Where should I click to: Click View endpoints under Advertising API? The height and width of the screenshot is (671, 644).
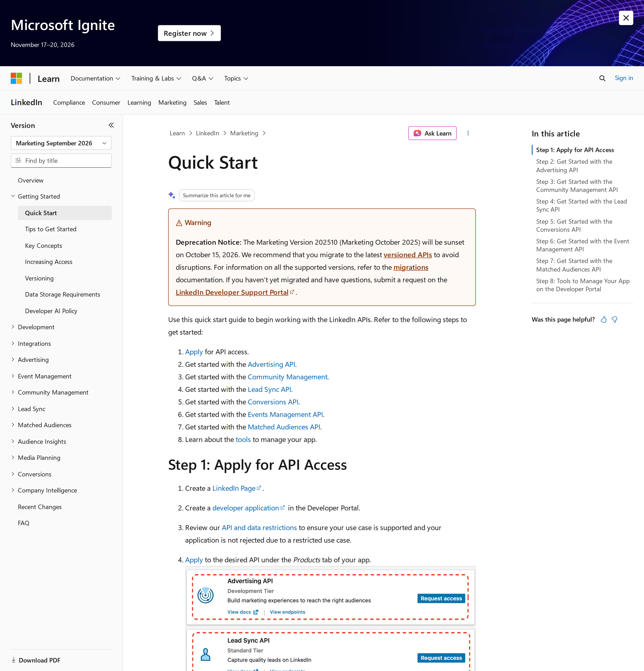(287, 612)
